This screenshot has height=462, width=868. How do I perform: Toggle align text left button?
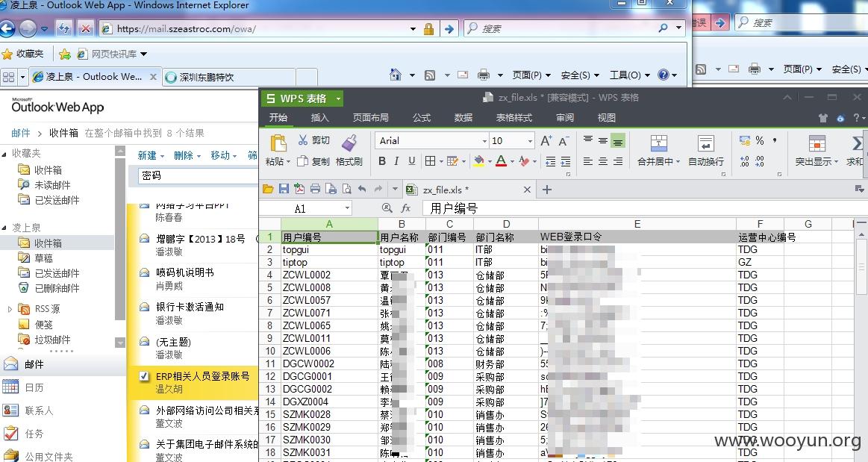tap(588, 161)
